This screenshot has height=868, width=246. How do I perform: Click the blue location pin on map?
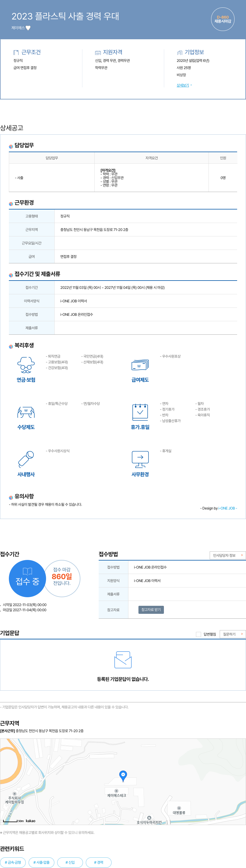pyautogui.click(x=123, y=776)
